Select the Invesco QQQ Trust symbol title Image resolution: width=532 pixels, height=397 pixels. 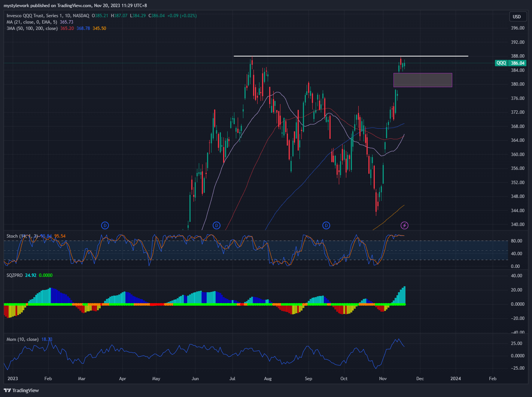48,16
